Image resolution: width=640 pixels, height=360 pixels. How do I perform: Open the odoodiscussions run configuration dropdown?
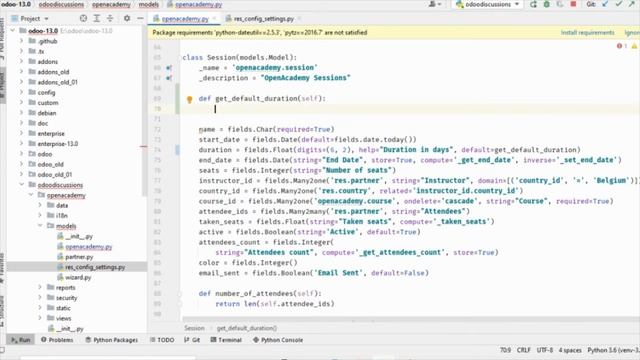(487, 4)
